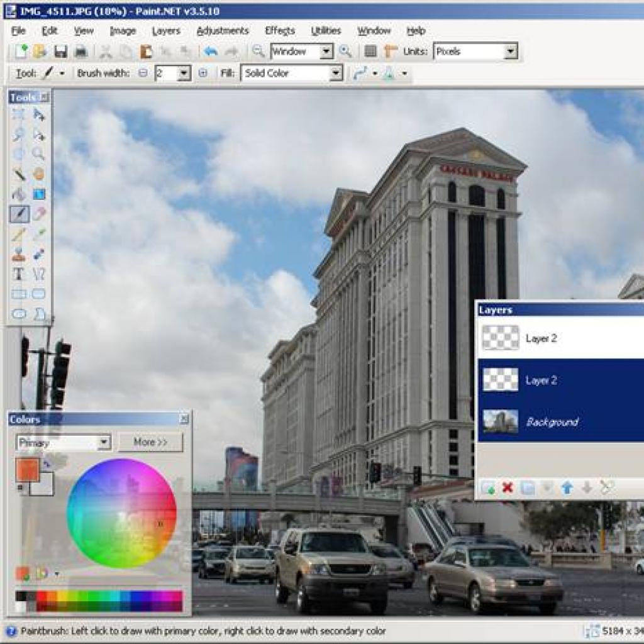
Task: Click the More >> button in Colors
Action: tap(150, 442)
